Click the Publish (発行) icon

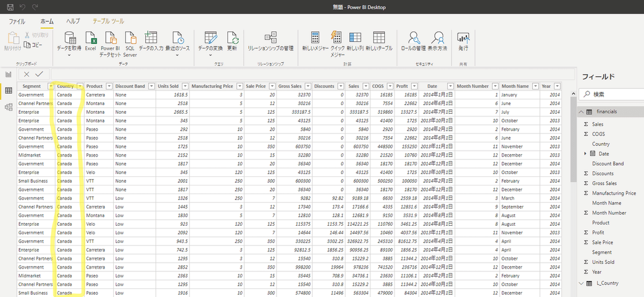pyautogui.click(x=463, y=38)
